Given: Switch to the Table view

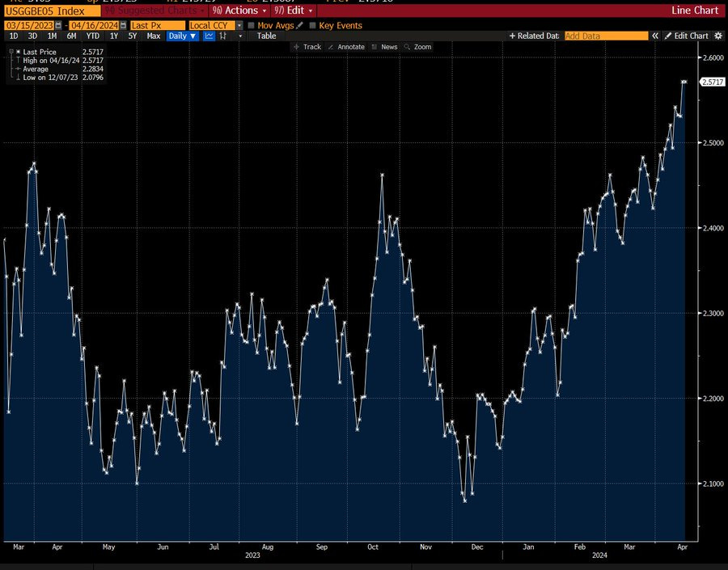Looking at the screenshot, I should pos(266,36).
